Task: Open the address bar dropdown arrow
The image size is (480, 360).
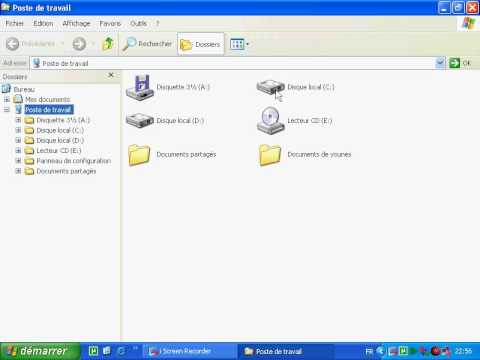Action: pyautogui.click(x=440, y=63)
